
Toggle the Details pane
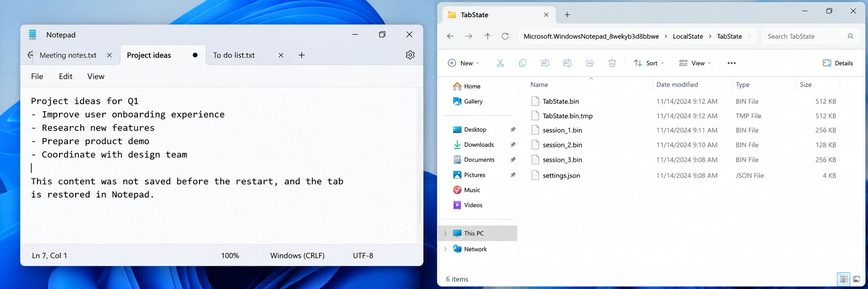838,63
